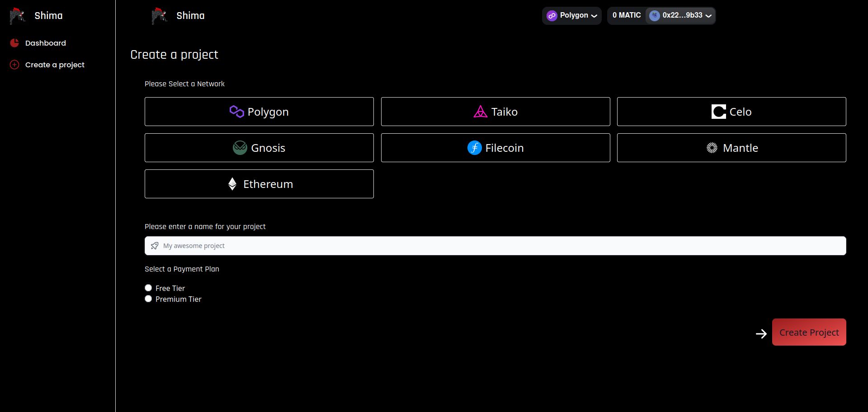The width and height of the screenshot is (868, 412).
Task: Click the Premium Tier label
Action: click(178, 299)
